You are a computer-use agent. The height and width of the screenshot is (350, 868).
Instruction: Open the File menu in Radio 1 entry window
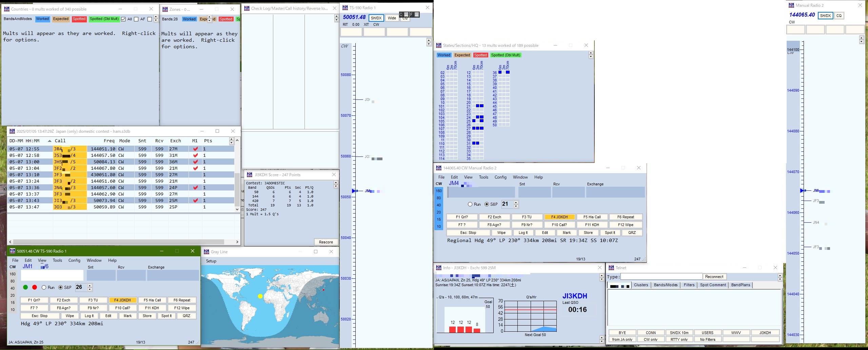click(x=15, y=260)
